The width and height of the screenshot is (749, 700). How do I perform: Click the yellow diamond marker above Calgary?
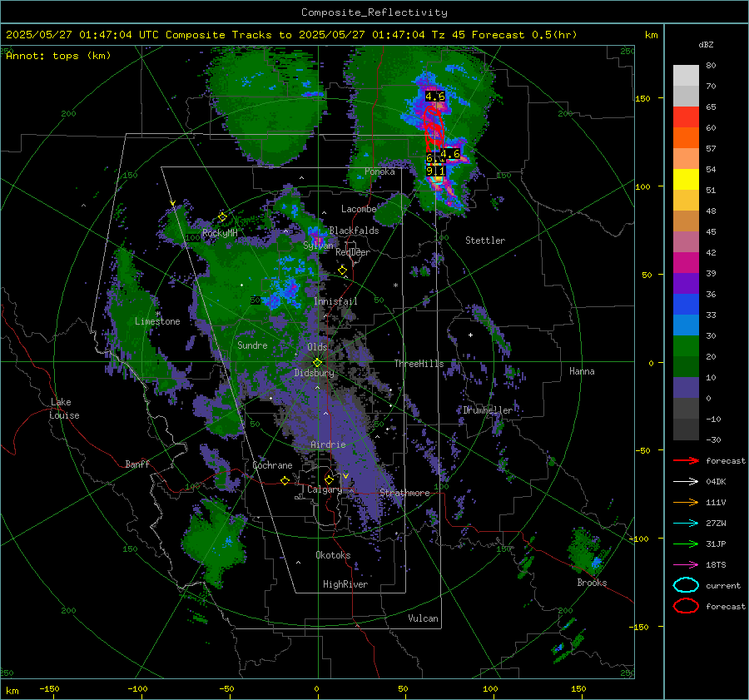[329, 479]
